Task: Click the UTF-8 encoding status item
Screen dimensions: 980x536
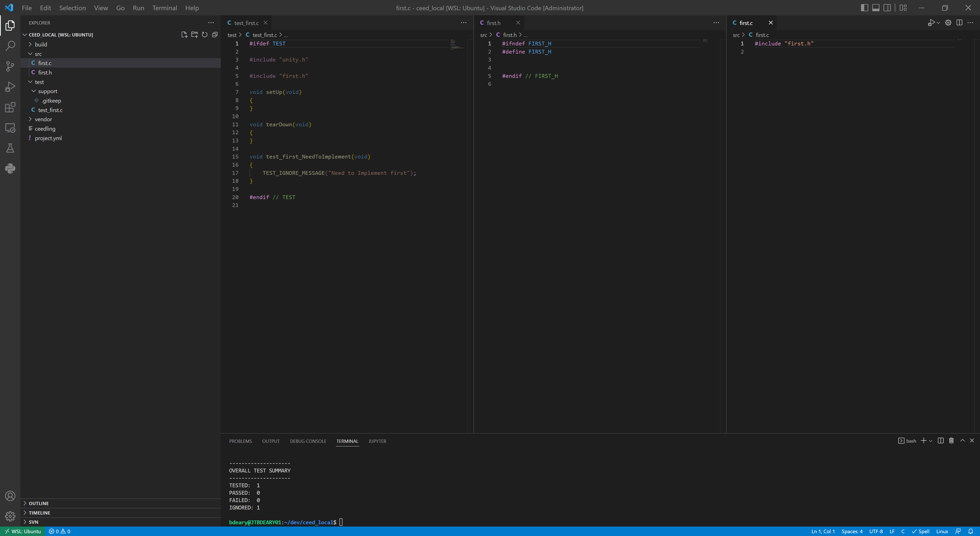Action: point(876,531)
